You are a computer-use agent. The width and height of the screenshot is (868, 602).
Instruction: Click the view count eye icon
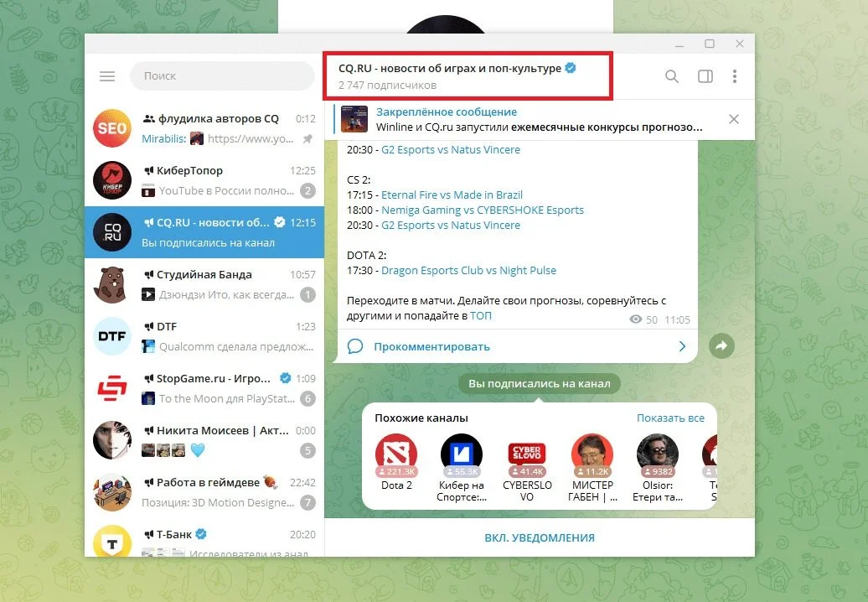click(x=636, y=319)
